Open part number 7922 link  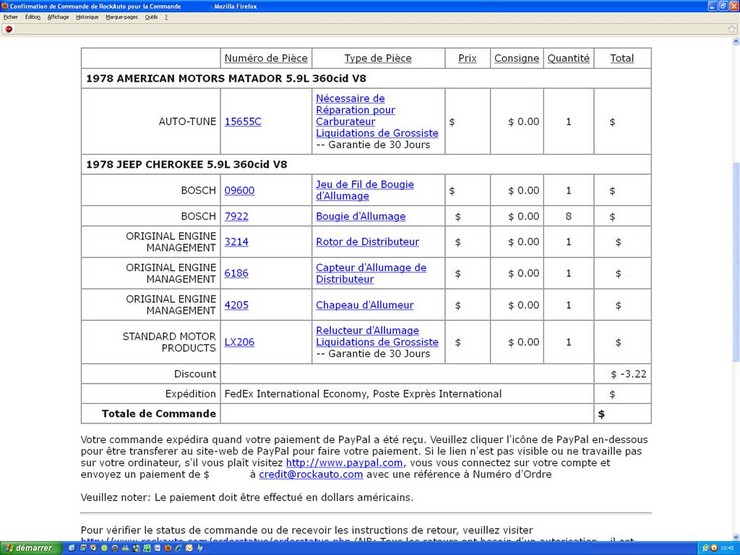pyautogui.click(x=236, y=216)
